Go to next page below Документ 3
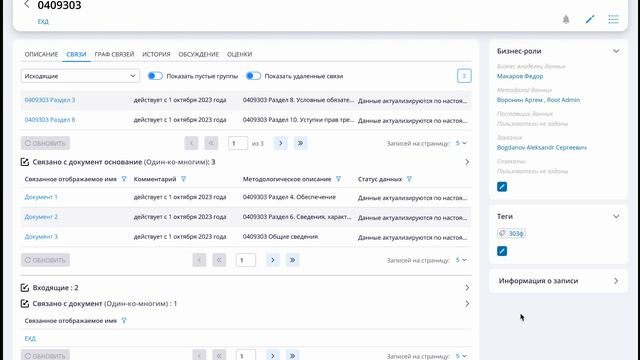 tap(273, 260)
